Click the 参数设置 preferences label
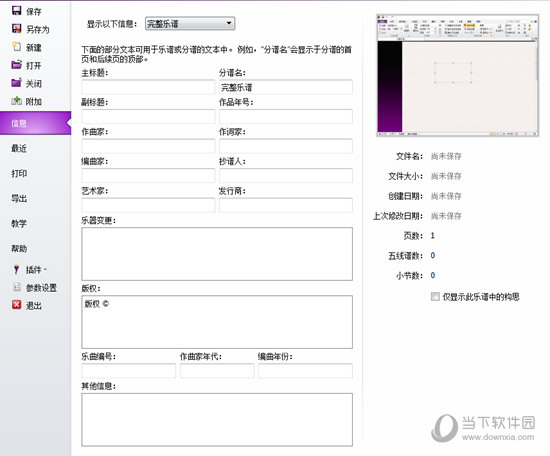 point(41,288)
